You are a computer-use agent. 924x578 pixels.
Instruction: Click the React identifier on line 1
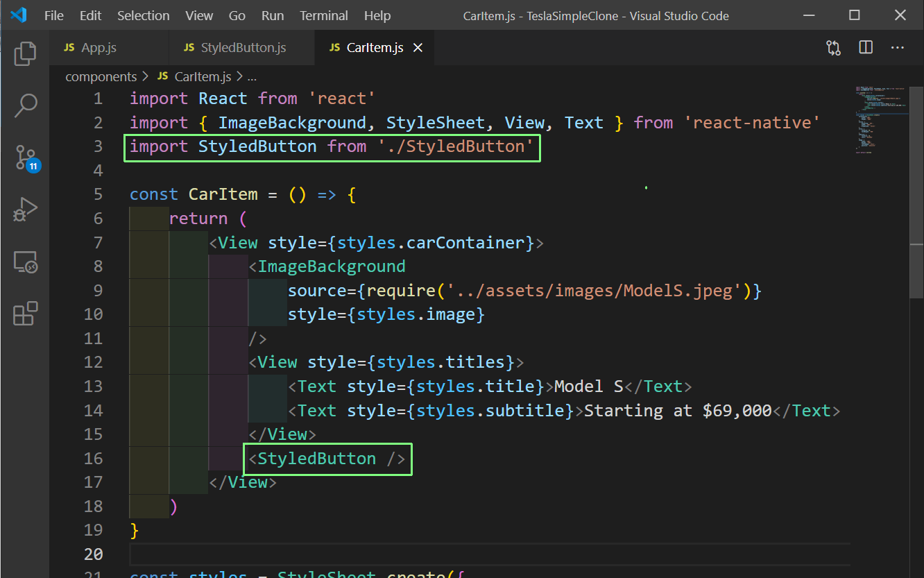click(223, 99)
